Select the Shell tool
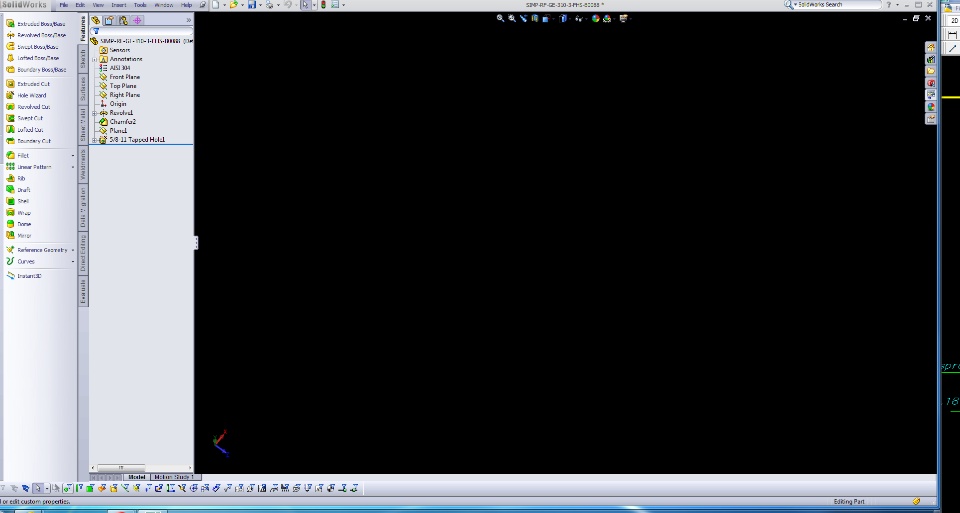Viewport: 960px width, 513px height. tap(18, 201)
